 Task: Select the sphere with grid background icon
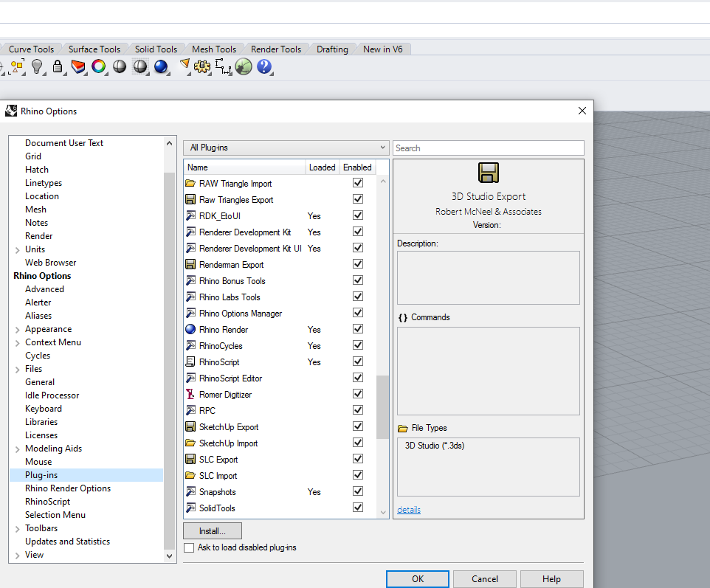click(140, 67)
